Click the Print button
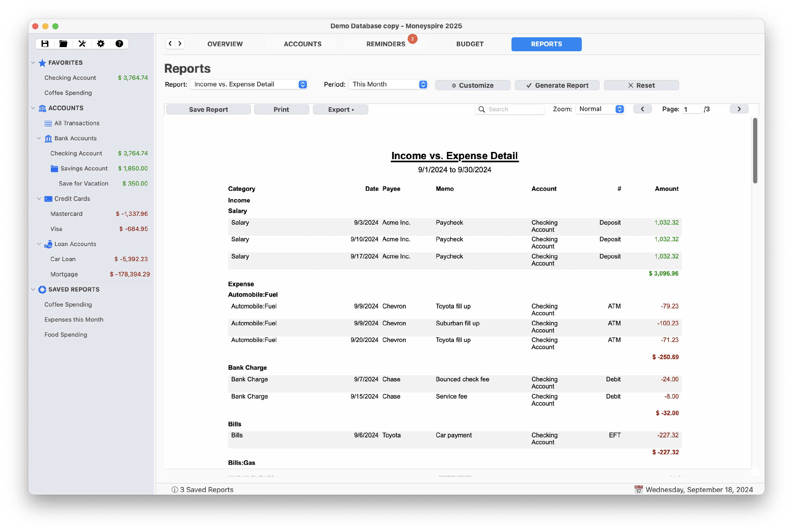793x532 pixels. click(281, 110)
